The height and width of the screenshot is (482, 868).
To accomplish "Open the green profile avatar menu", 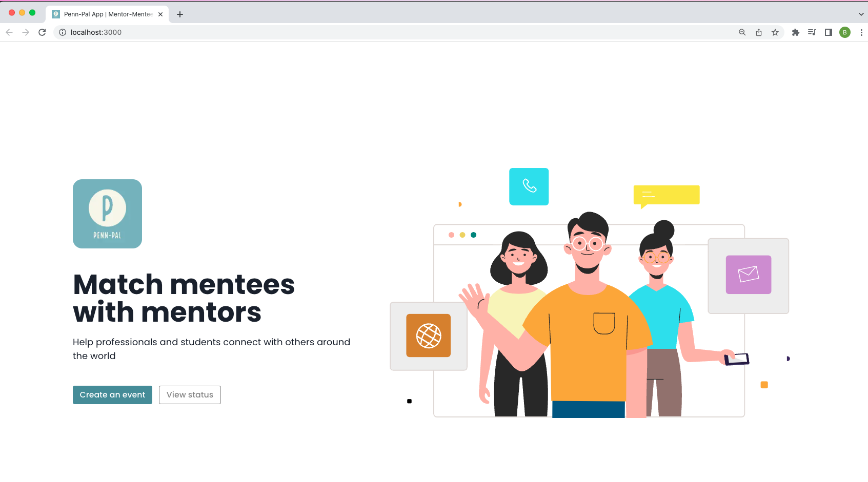I will tap(845, 32).
